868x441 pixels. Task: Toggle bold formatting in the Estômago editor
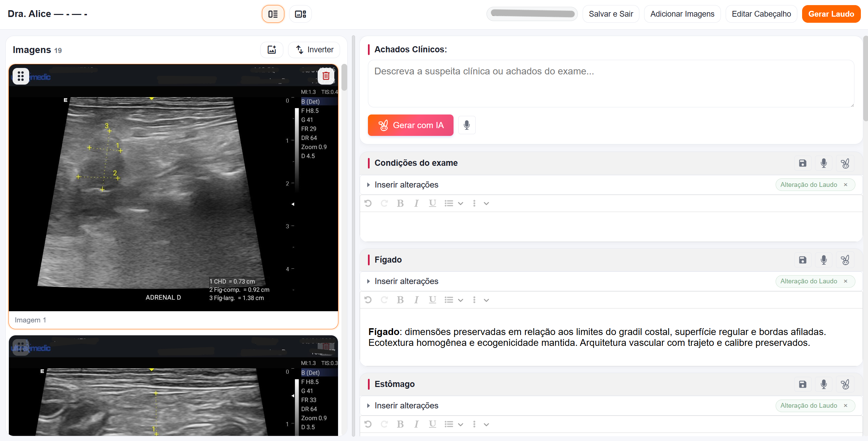tap(400, 424)
